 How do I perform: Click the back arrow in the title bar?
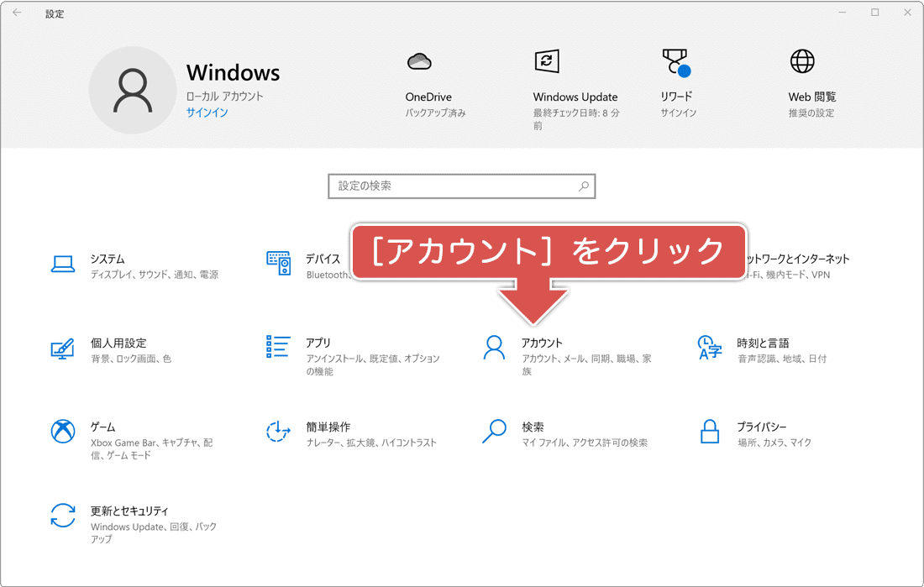(17, 13)
